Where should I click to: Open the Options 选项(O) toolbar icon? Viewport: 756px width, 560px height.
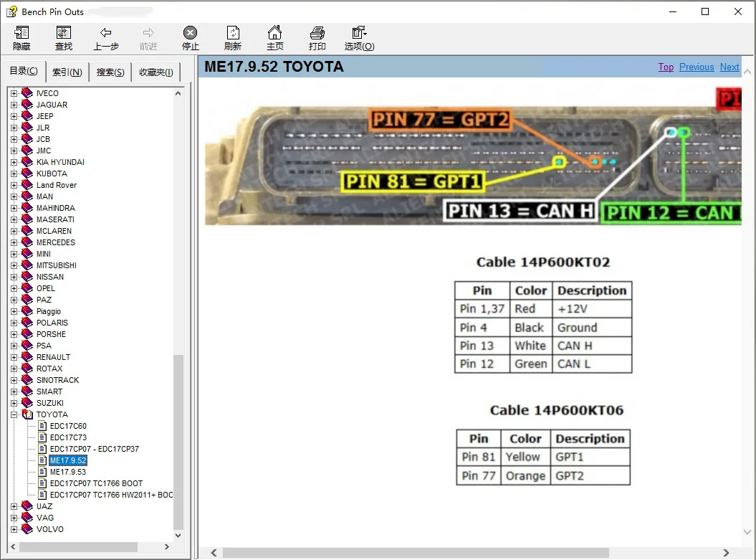(359, 33)
